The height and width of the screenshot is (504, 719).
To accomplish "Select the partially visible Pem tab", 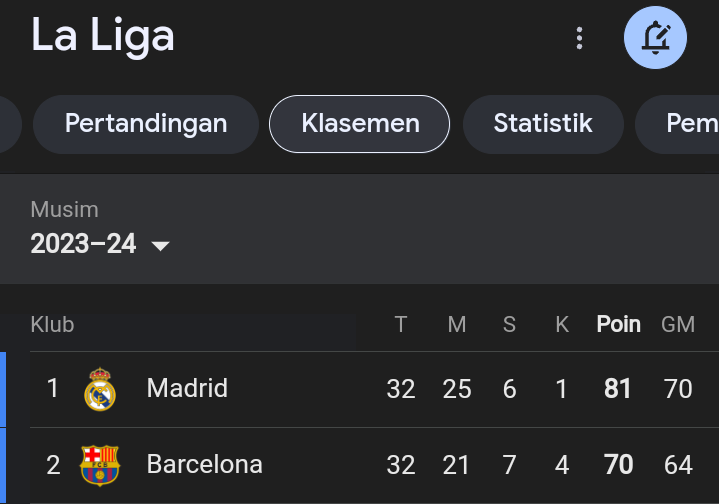I will coord(678,124).
